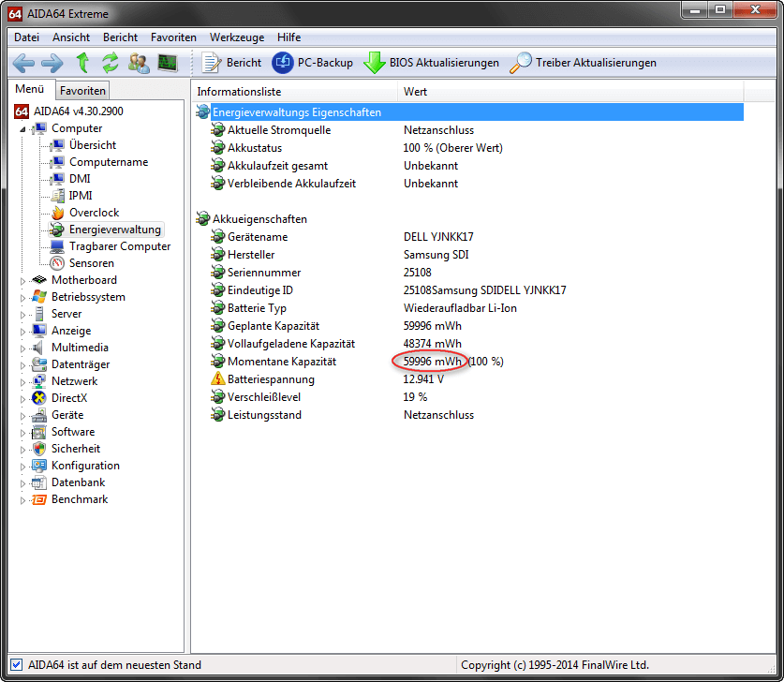Open the Hilfe menu
Viewport: 784px width, 682px height.
(289, 37)
